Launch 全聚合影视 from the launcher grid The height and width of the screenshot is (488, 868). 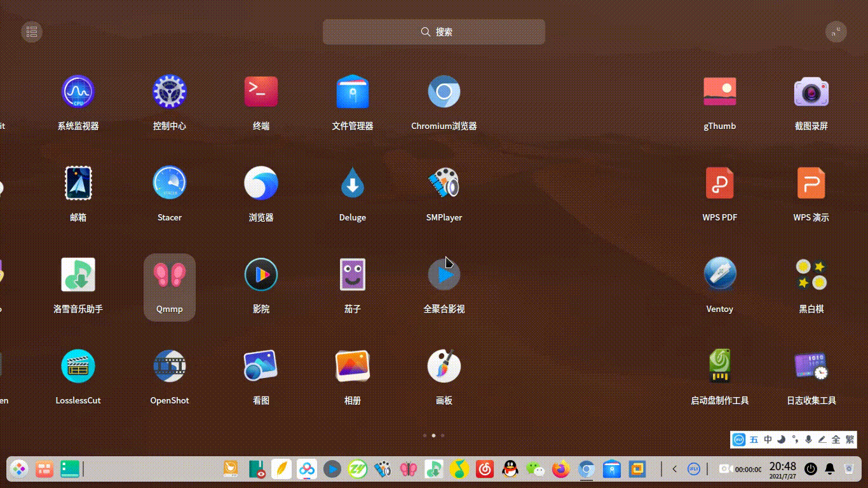click(444, 274)
